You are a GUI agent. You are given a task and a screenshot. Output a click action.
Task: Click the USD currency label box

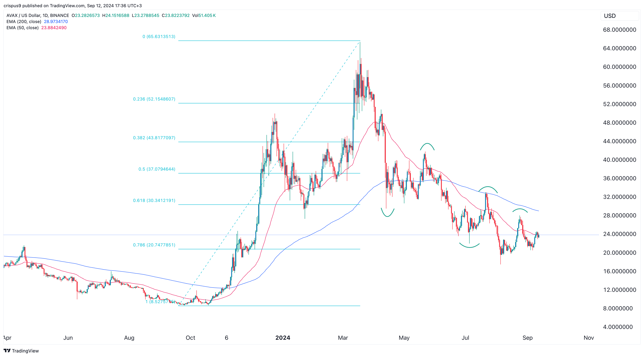click(619, 16)
